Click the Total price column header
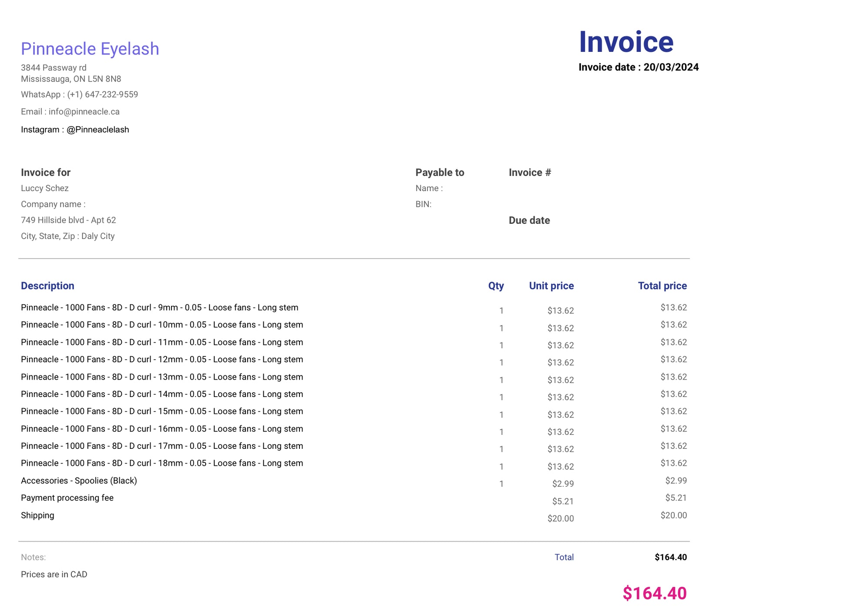This screenshot has height=616, width=847. tap(662, 286)
